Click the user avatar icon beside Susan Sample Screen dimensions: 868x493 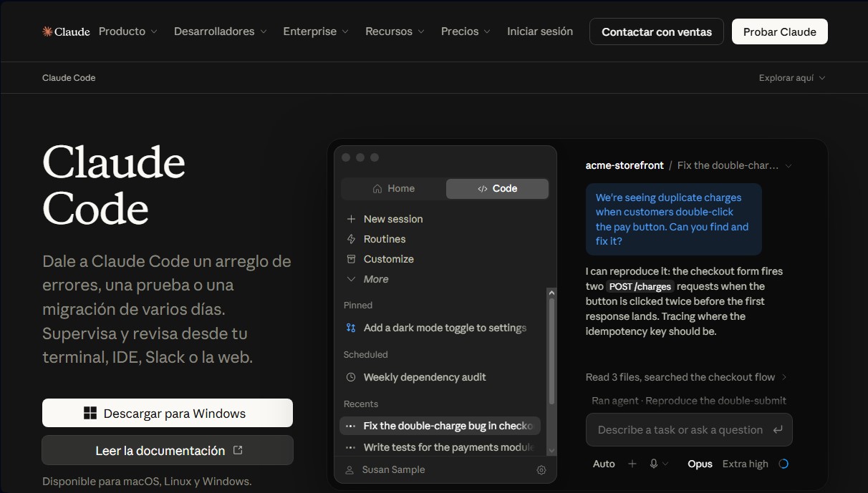349,470
